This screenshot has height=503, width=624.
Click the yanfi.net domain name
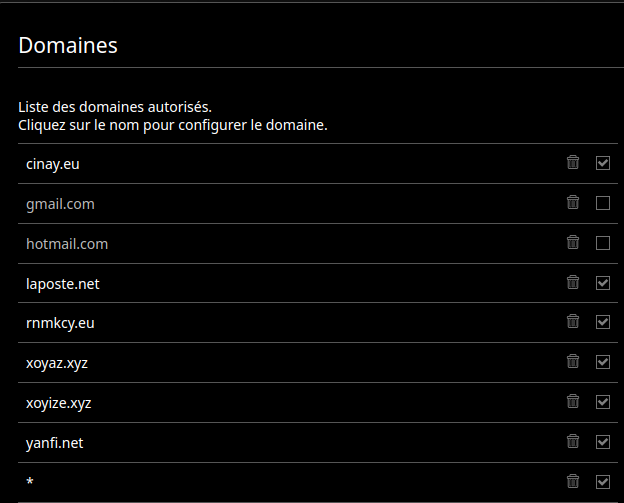(x=55, y=443)
